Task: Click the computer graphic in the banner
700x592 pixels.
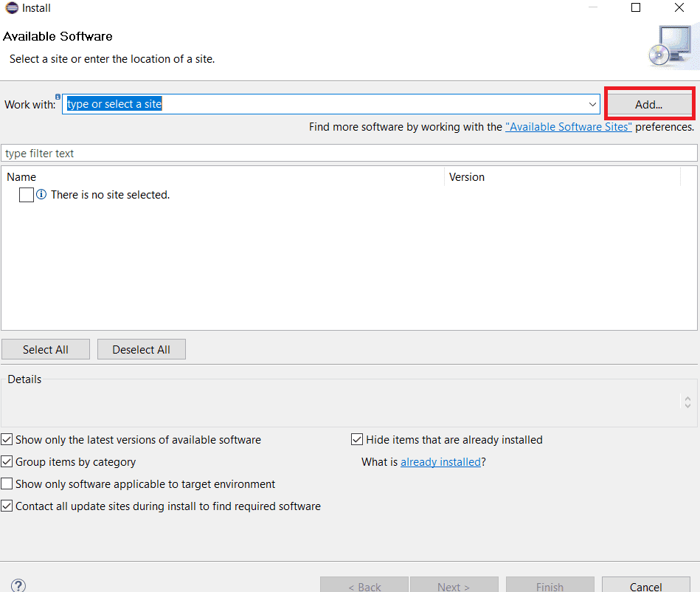Action: 671,46
